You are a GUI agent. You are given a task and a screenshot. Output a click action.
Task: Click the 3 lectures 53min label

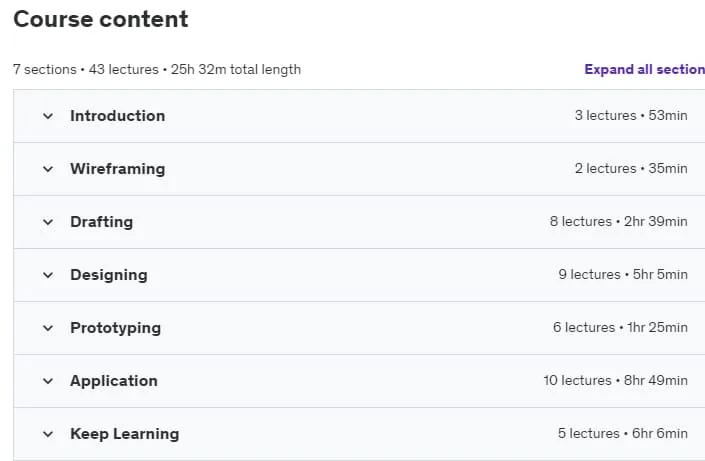click(631, 116)
